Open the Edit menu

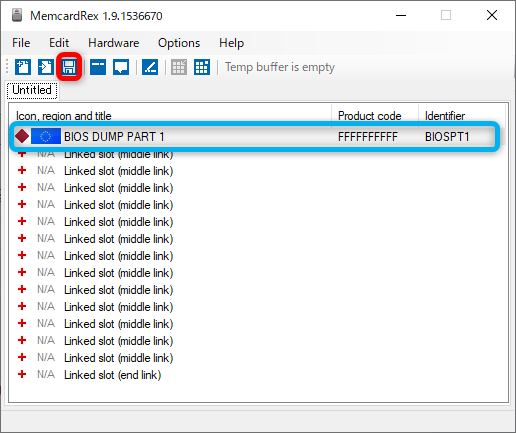pyautogui.click(x=59, y=43)
